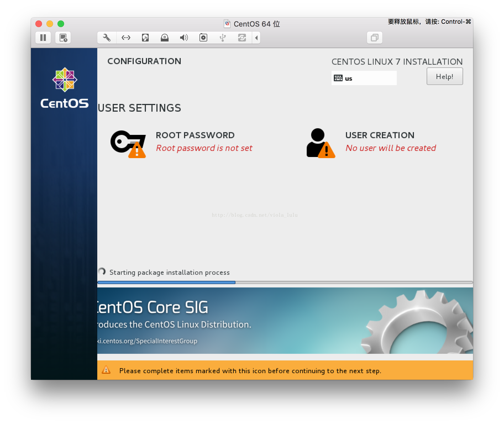The width and height of the screenshot is (504, 424).
Task: Click the spinning progress indicator icon
Action: (102, 271)
